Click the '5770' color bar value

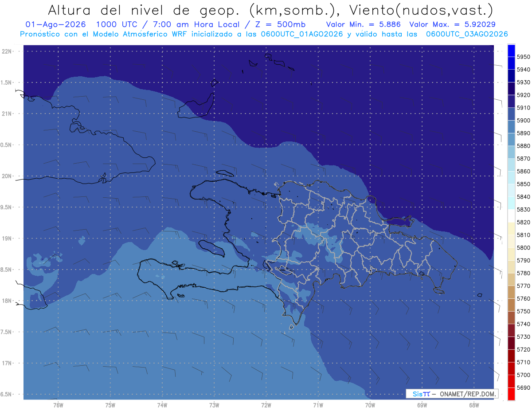point(523,286)
